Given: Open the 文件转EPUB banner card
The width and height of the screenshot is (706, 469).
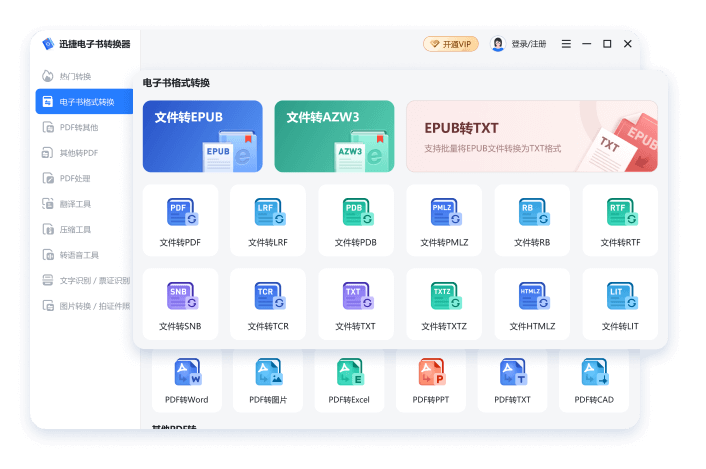Looking at the screenshot, I should coord(203,136).
